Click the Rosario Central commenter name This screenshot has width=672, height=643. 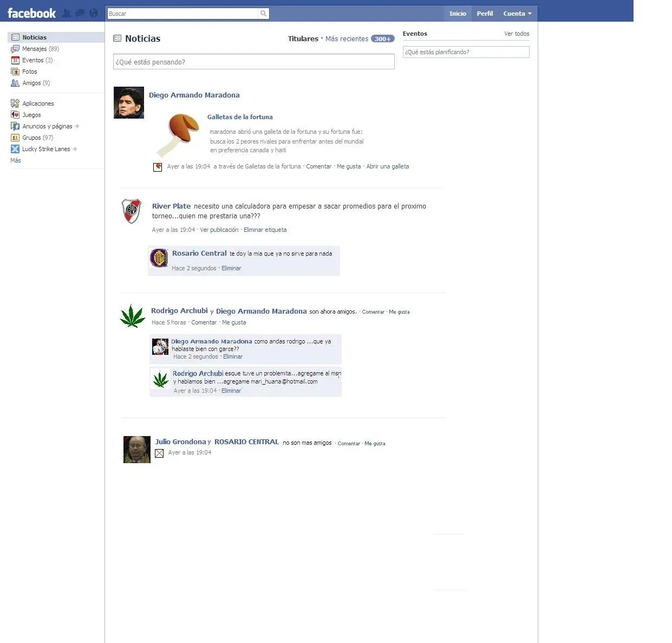click(199, 253)
